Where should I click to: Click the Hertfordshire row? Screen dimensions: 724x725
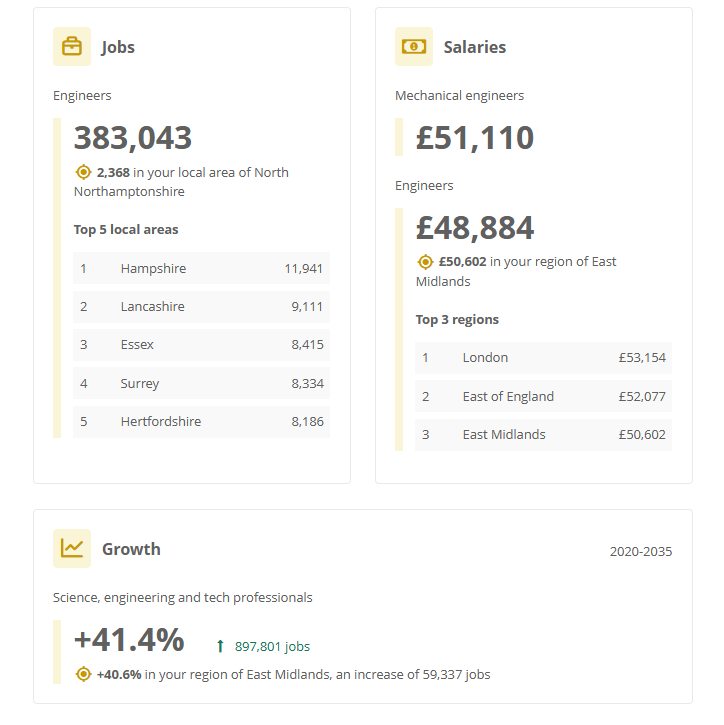click(201, 421)
